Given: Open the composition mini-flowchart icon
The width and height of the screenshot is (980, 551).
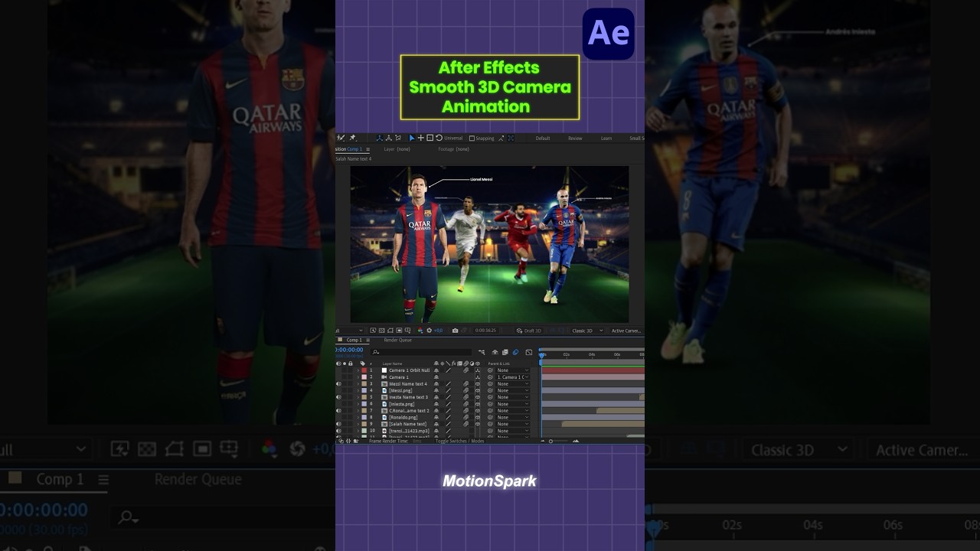Looking at the screenshot, I should pyautogui.click(x=482, y=352).
